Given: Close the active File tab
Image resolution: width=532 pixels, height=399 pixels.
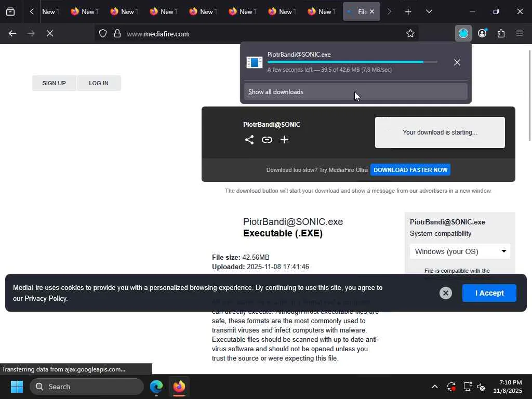Looking at the screenshot, I should [372, 11].
